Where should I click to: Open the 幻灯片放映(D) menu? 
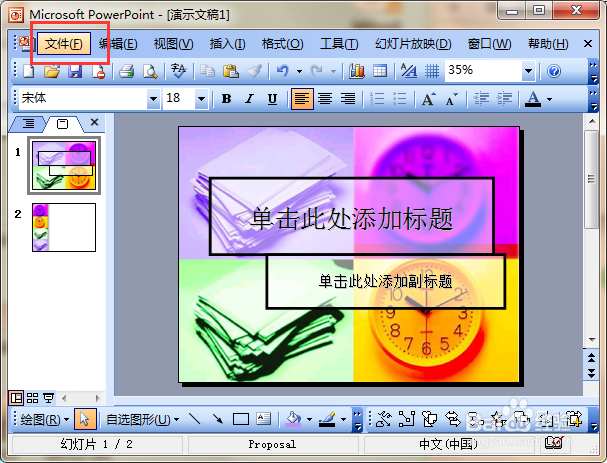click(x=413, y=44)
